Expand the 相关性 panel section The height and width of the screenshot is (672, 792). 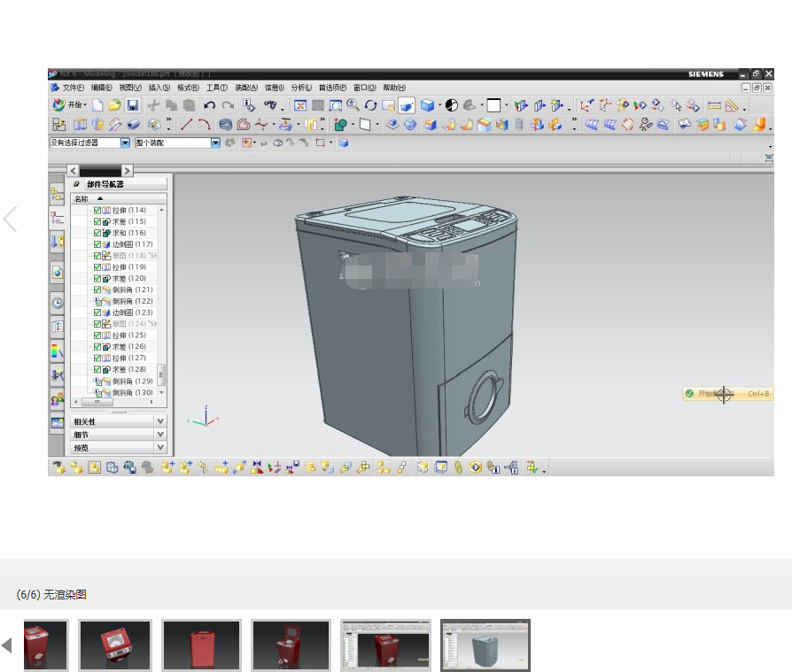[160, 422]
